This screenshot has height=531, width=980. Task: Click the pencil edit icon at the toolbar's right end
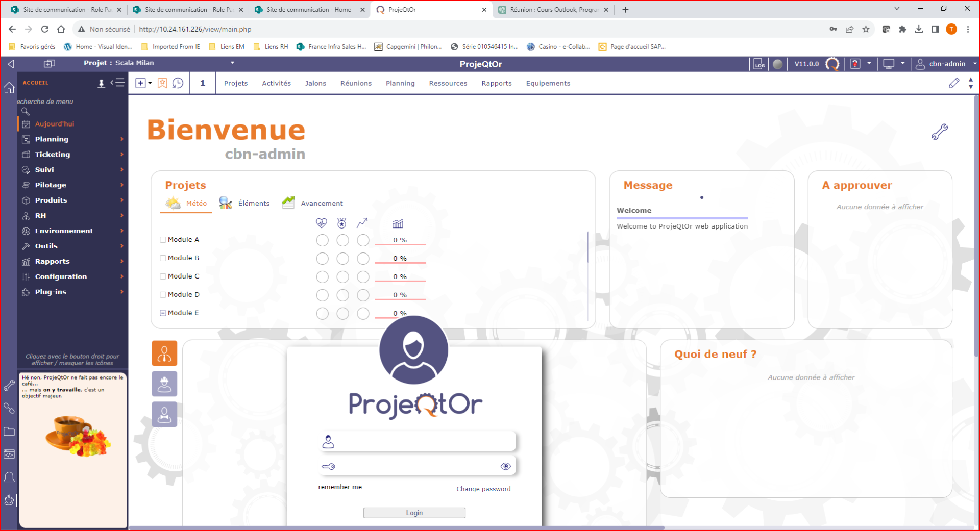(954, 83)
